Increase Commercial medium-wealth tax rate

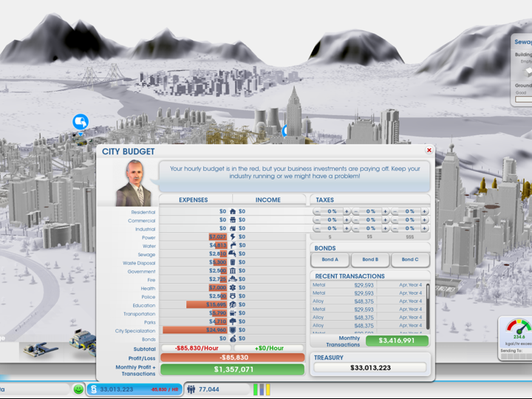(x=386, y=220)
